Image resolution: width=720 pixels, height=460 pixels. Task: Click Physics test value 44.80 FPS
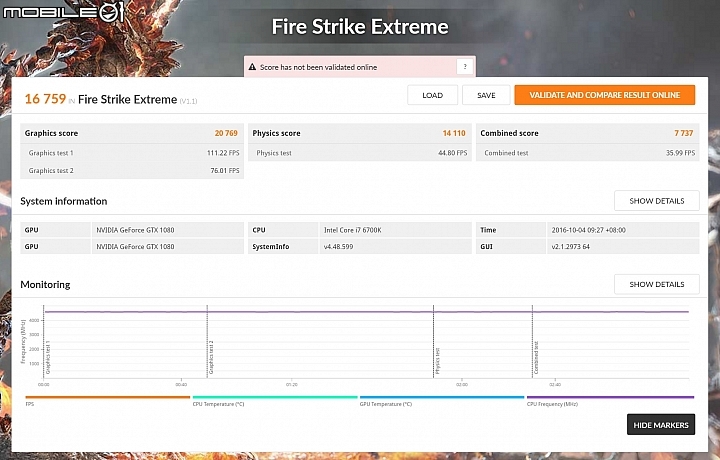452,153
